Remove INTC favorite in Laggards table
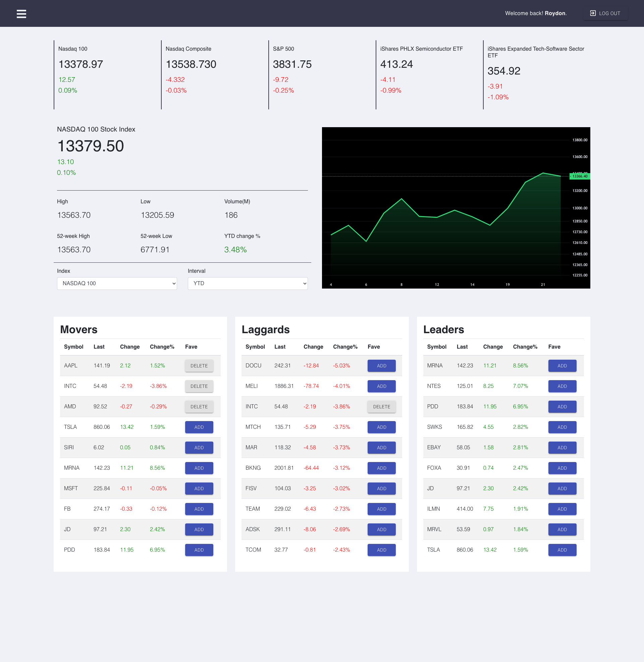 pyautogui.click(x=381, y=407)
